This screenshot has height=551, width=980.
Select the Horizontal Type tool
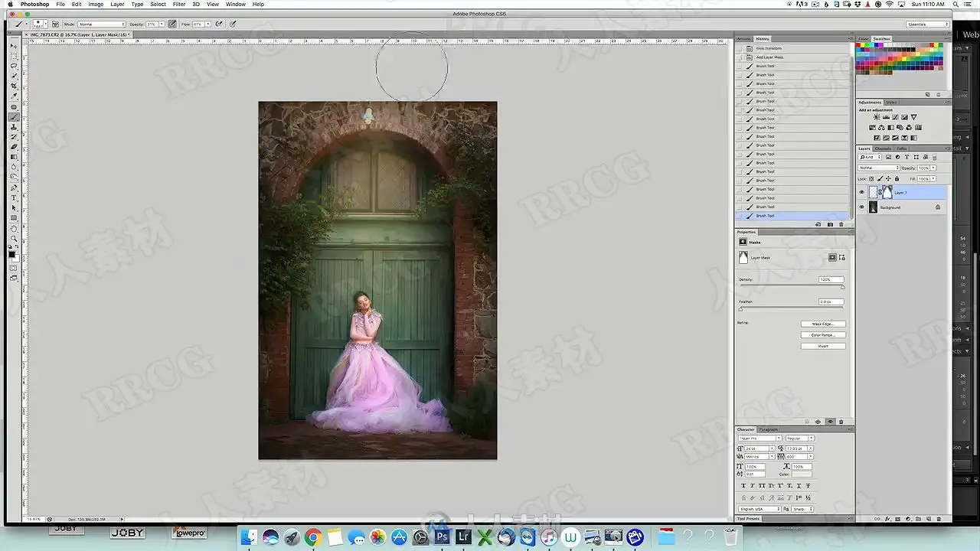click(x=14, y=197)
